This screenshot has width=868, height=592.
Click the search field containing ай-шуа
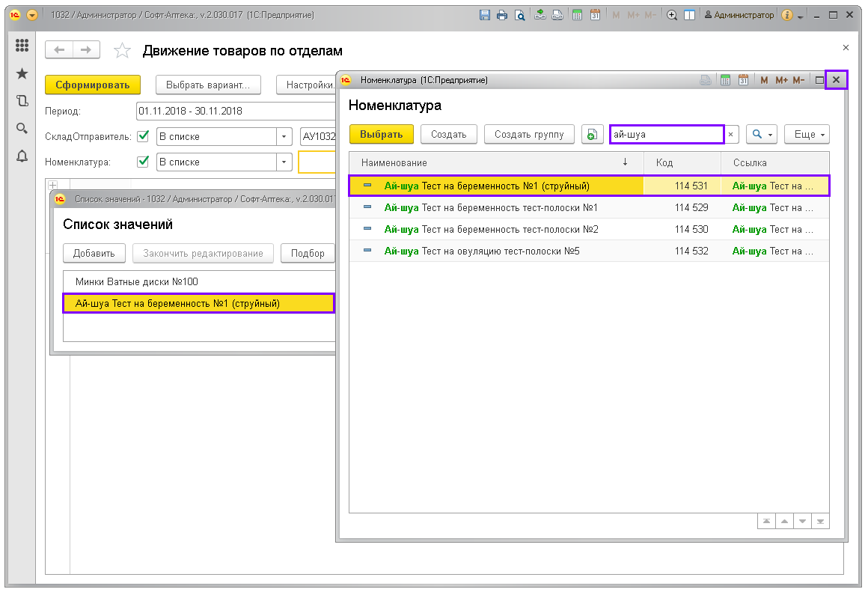[x=666, y=135]
